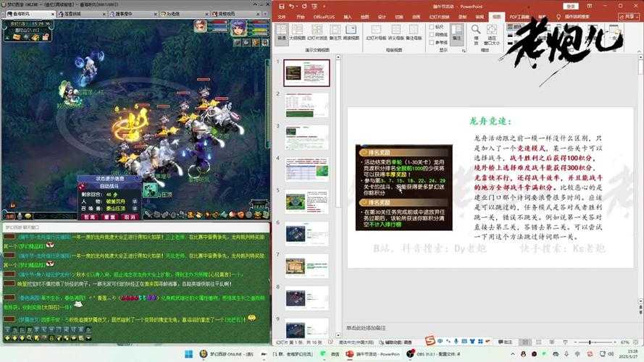644x362 pixels.
Task: Click scroll-down arrow of slide thumbnail panel
Action: pyautogui.click(x=338, y=335)
